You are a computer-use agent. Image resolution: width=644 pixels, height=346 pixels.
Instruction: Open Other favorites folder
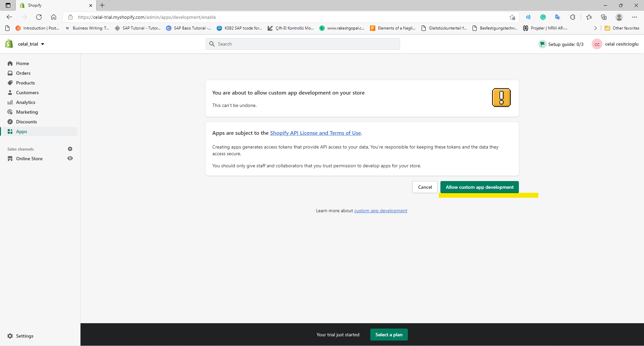[x=622, y=28]
